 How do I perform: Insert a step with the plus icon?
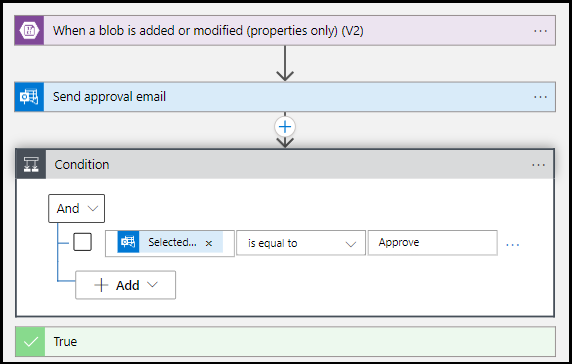pyautogui.click(x=285, y=127)
